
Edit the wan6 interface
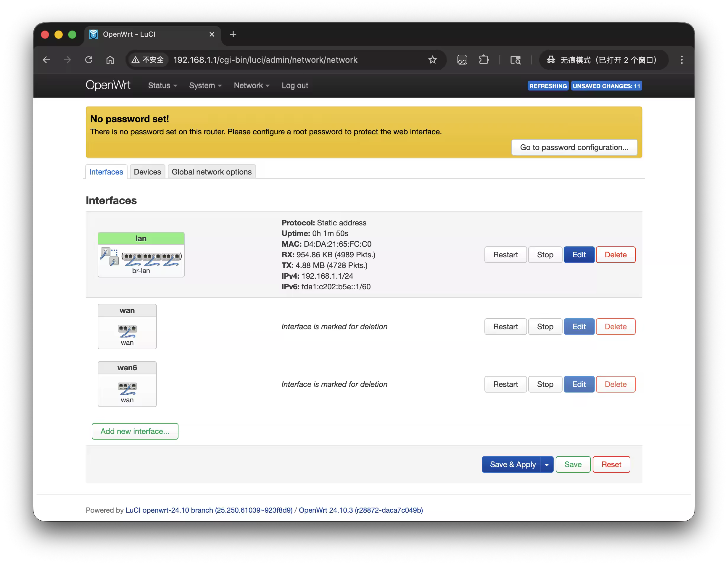point(579,385)
